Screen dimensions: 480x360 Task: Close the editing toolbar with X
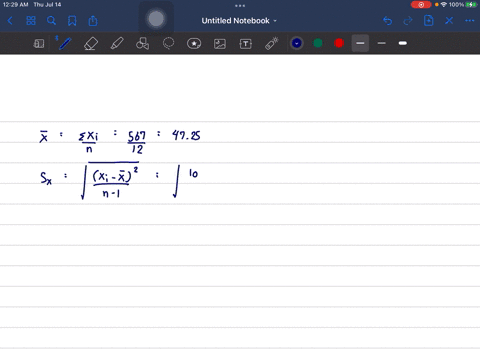[x=449, y=21]
